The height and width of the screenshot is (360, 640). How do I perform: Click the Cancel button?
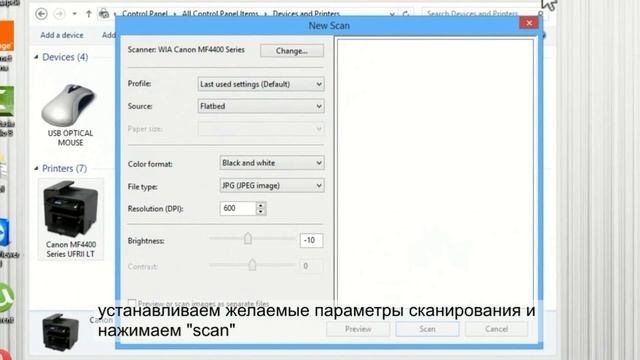[496, 329]
